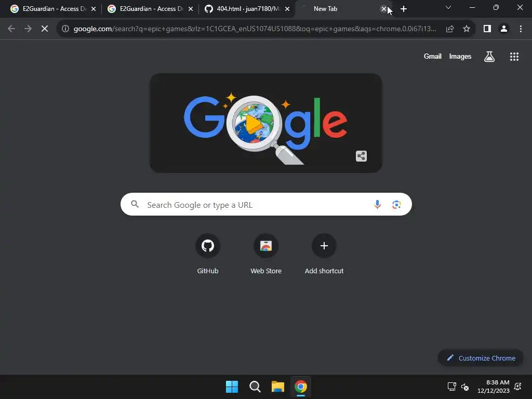Screen dimensions: 532x399
Task: Open the Web Store shortcut
Action: click(266, 254)
